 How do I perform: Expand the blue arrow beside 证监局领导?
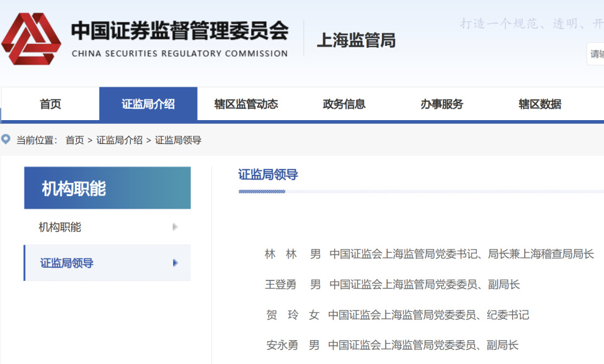point(176,263)
